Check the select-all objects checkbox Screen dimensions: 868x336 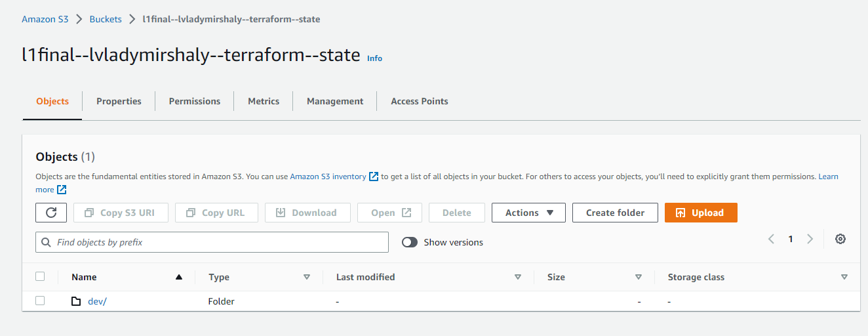[40, 276]
